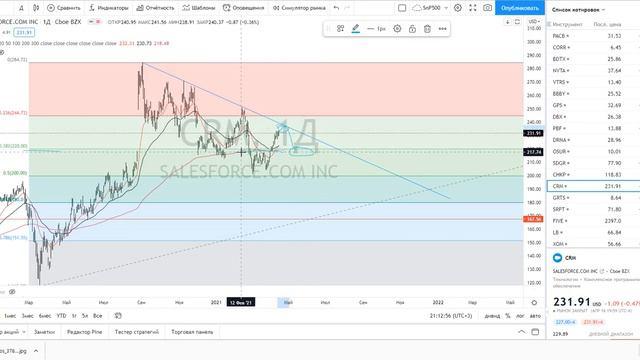Sort watchlist by Посл. цена column
The image size is (640, 360).
[607, 24]
